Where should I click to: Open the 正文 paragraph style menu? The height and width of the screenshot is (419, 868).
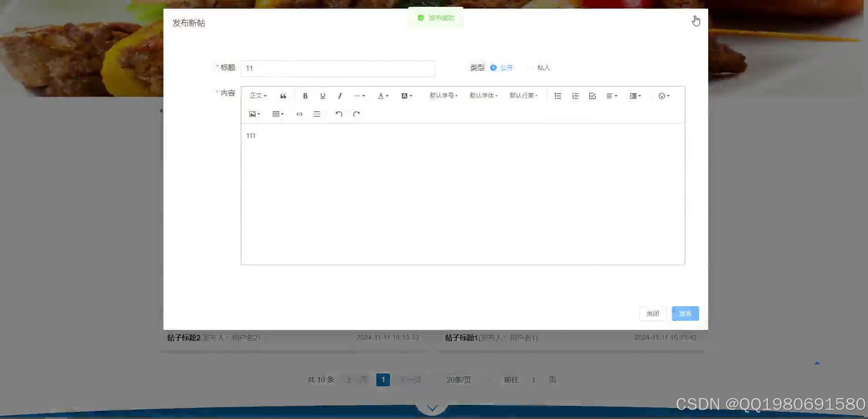tap(256, 95)
